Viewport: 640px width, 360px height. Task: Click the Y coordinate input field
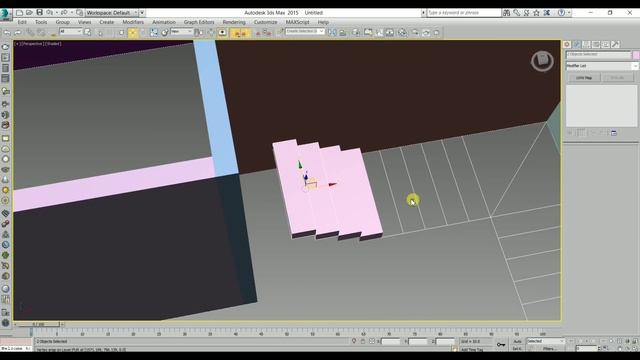(x=418, y=341)
